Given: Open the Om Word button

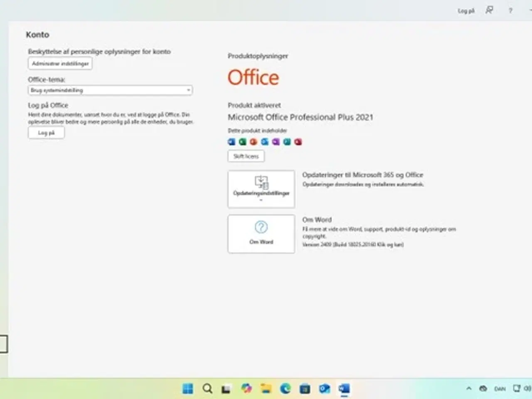Looking at the screenshot, I should (x=261, y=234).
